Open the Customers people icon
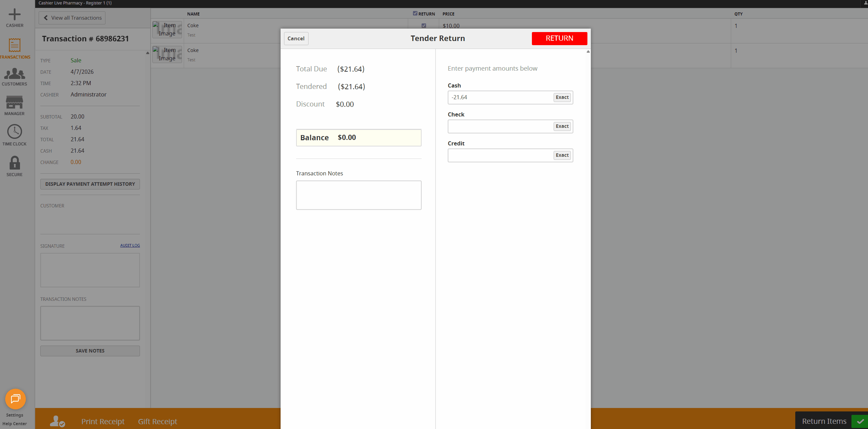868x429 pixels. (14, 73)
